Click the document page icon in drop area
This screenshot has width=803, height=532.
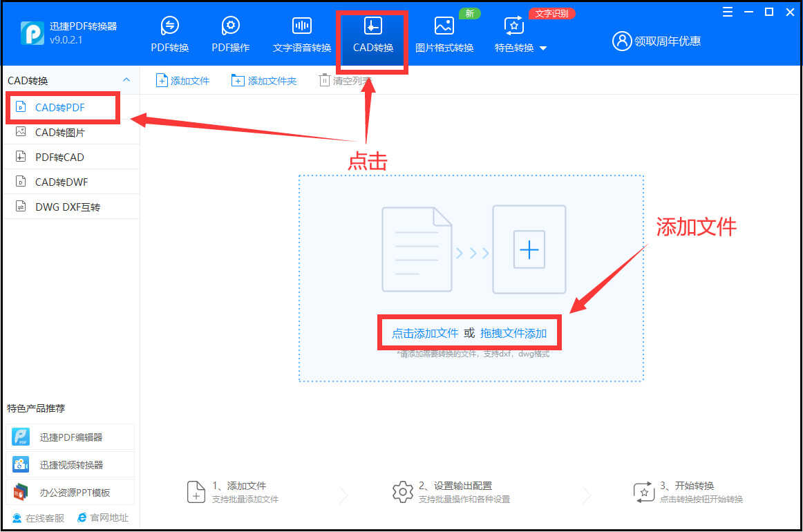tap(417, 249)
